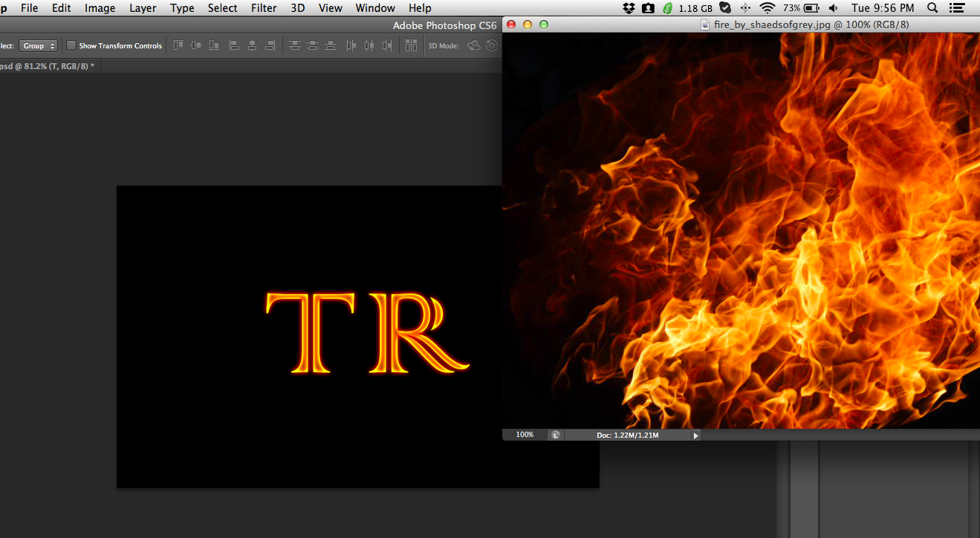
Task: Distribute horizontal centers using the distribute icon
Action: tap(369, 45)
